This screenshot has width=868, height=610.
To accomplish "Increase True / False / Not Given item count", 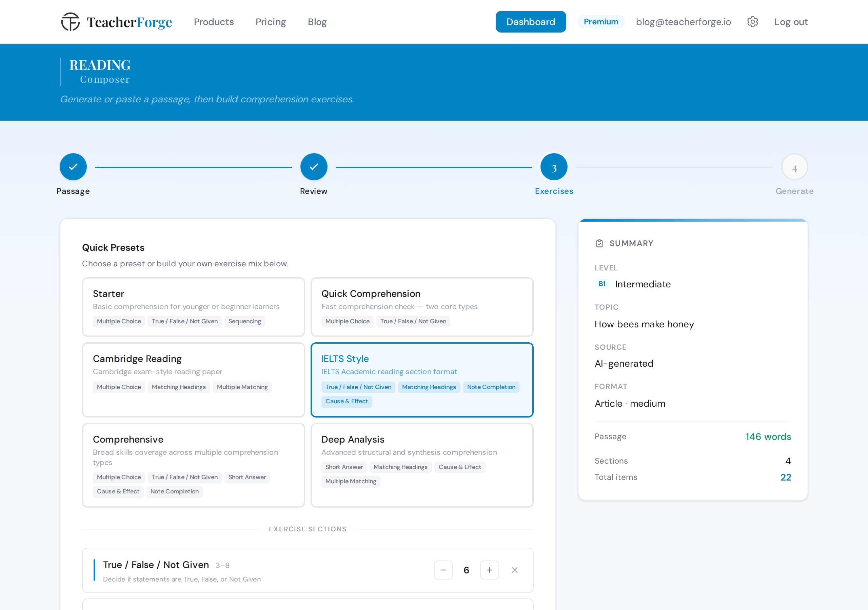I will [490, 570].
